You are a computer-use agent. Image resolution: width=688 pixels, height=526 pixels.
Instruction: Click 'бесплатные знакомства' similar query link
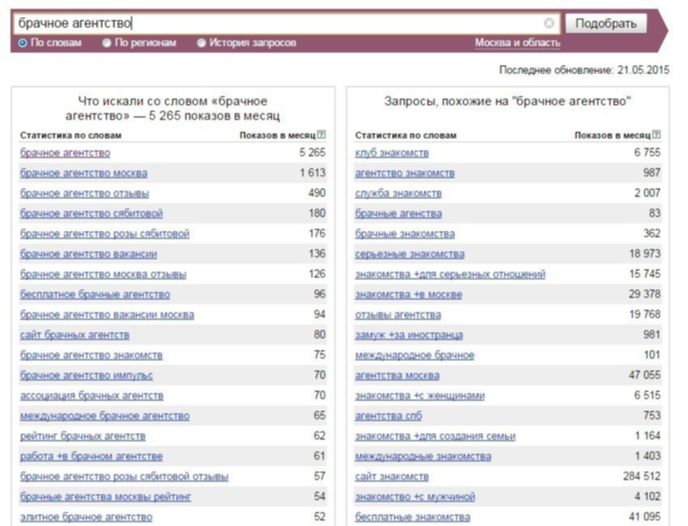click(x=412, y=517)
